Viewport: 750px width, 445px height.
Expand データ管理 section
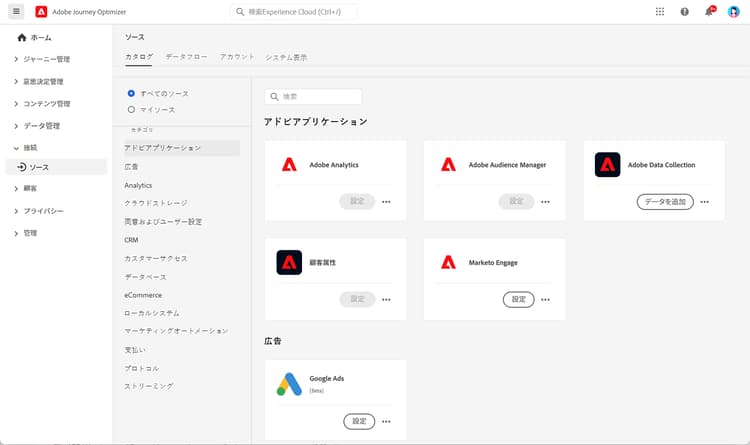tap(16, 126)
